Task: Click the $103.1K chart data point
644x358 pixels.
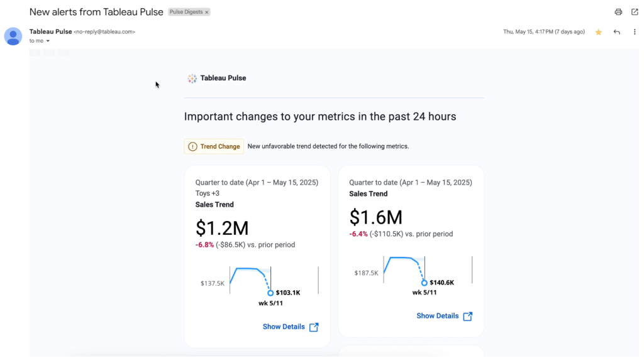Action: click(270, 293)
